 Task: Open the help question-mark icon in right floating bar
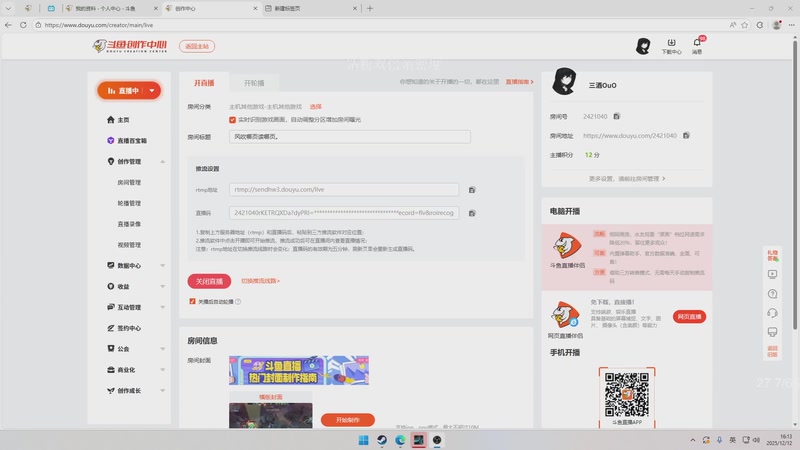(x=772, y=294)
